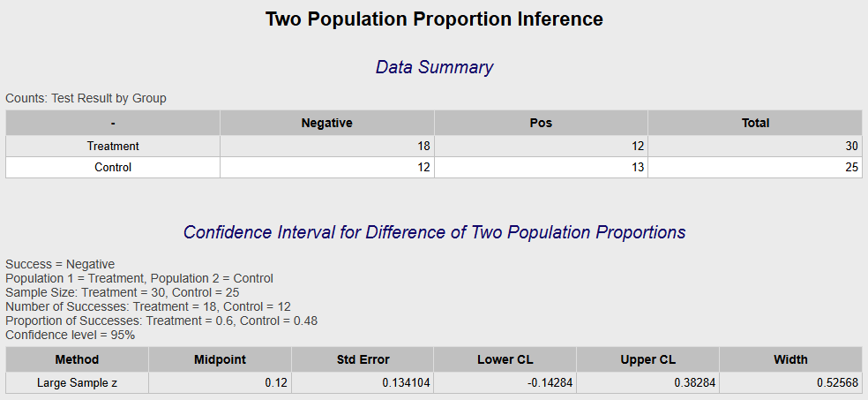The image size is (868, 400).
Task: Select the Control row label
Action: point(113,167)
